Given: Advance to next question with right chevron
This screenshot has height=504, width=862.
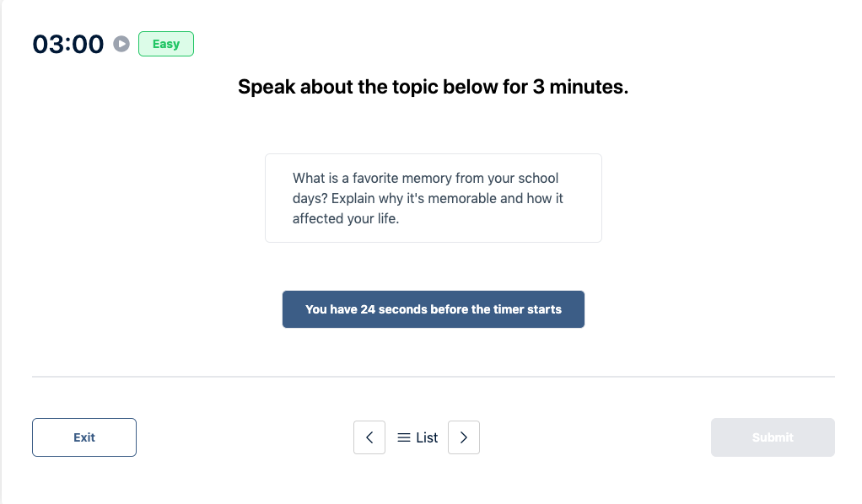Looking at the screenshot, I should pyautogui.click(x=463, y=437).
